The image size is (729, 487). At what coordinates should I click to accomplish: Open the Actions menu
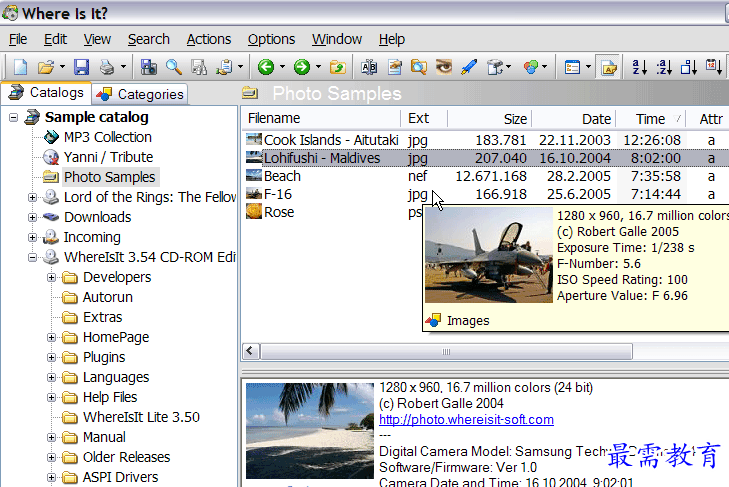(209, 39)
